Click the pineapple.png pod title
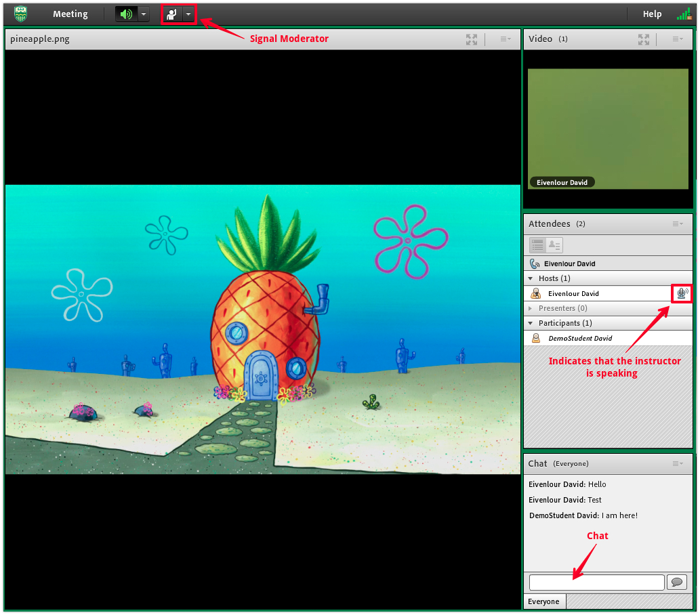 click(40, 39)
